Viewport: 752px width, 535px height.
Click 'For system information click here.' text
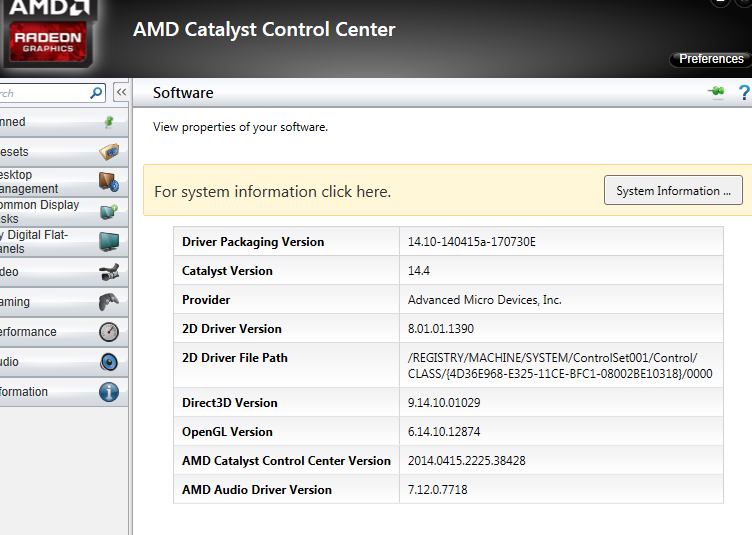point(272,192)
